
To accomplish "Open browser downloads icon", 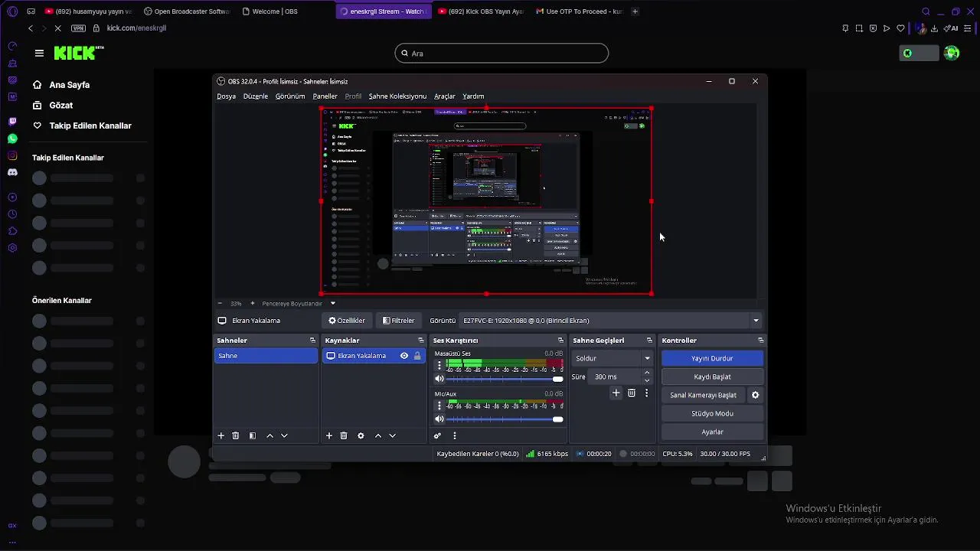I will click(x=934, y=28).
